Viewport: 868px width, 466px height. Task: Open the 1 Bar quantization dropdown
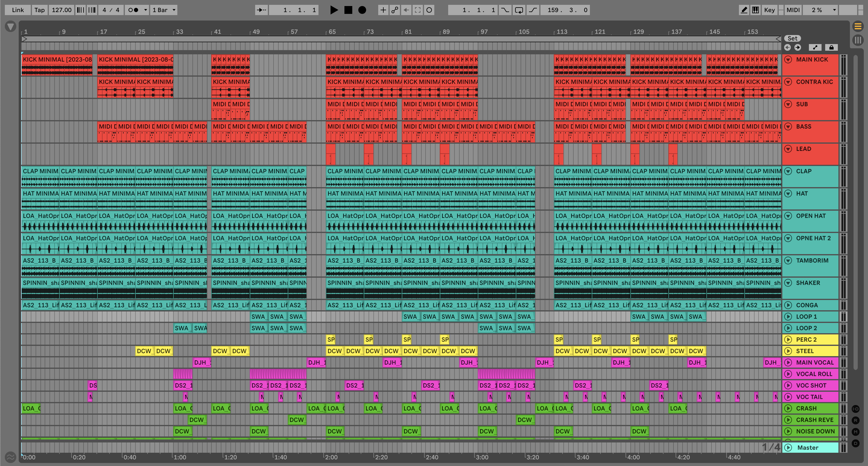click(x=164, y=10)
